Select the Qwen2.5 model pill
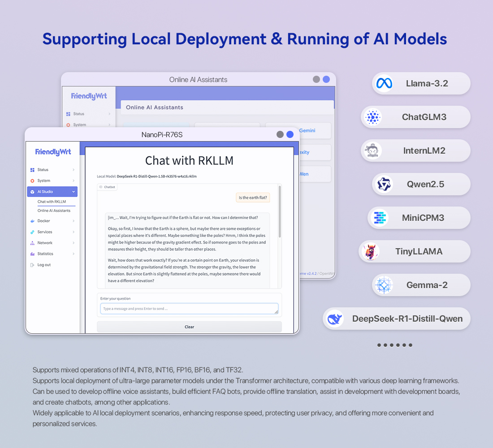The image size is (493, 448). [421, 184]
